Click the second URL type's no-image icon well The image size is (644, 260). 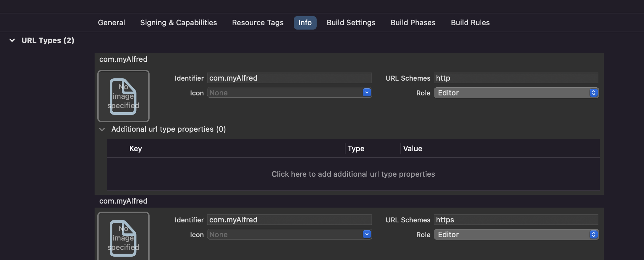coord(123,237)
